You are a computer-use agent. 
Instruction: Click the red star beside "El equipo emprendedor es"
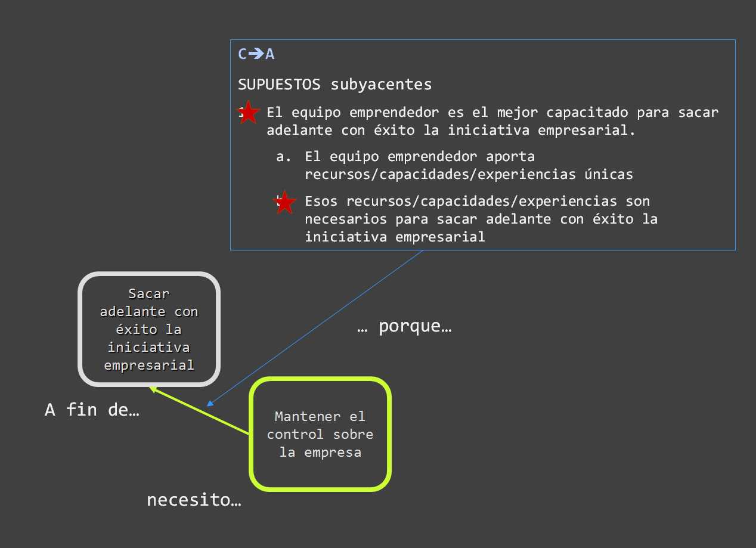249,113
